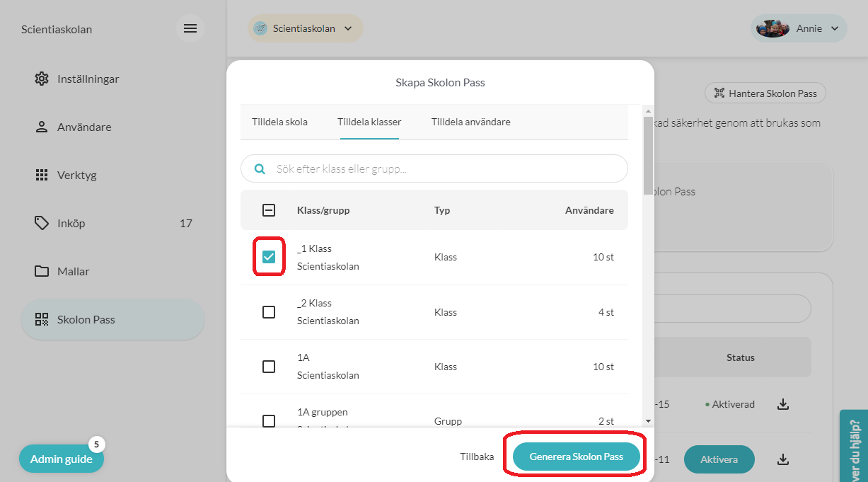
Task: Uncheck the _1 Klass checkbox
Action: click(x=269, y=257)
